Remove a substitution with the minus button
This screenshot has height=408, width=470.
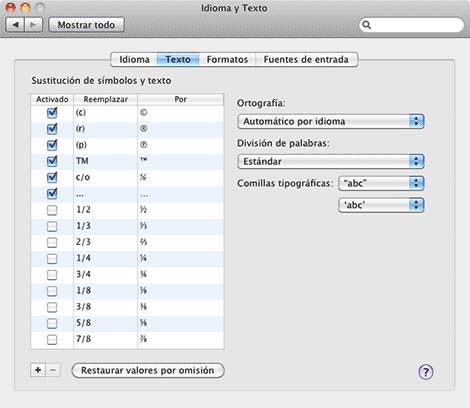(53, 370)
